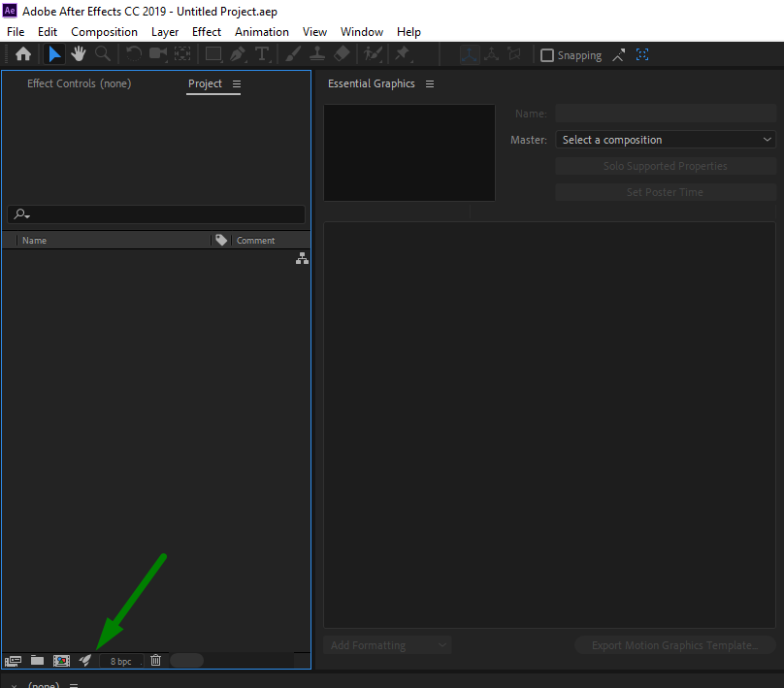Click the Project panel search field

156,214
